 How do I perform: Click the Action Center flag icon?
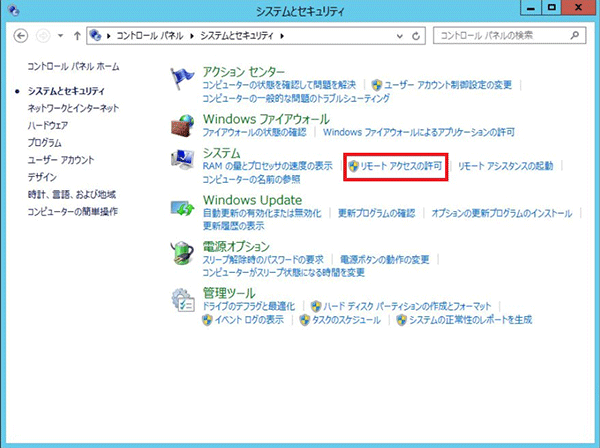(182, 78)
